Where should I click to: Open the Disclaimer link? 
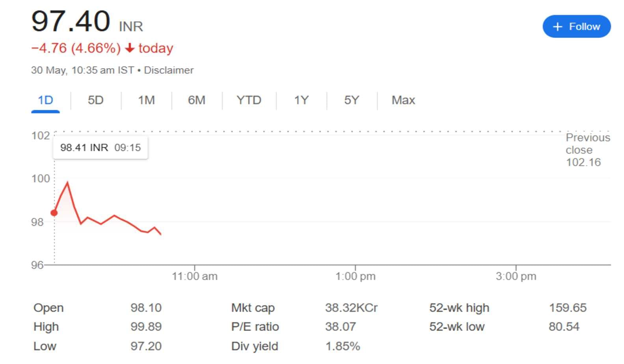click(x=169, y=70)
